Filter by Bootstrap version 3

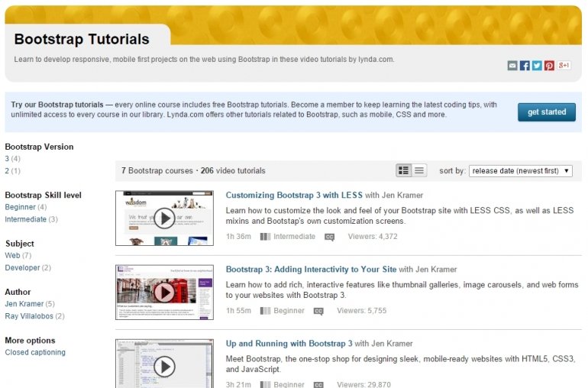click(7, 159)
